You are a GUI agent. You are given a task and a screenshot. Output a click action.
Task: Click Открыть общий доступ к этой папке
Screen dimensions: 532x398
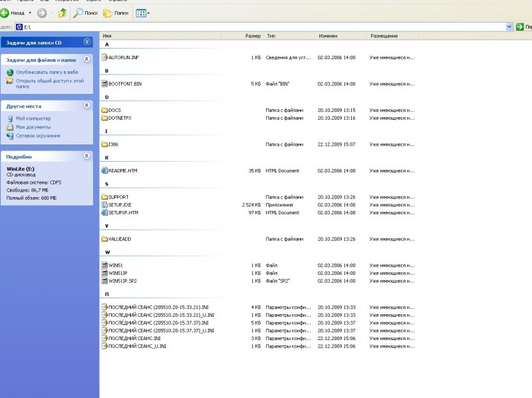[49, 84]
